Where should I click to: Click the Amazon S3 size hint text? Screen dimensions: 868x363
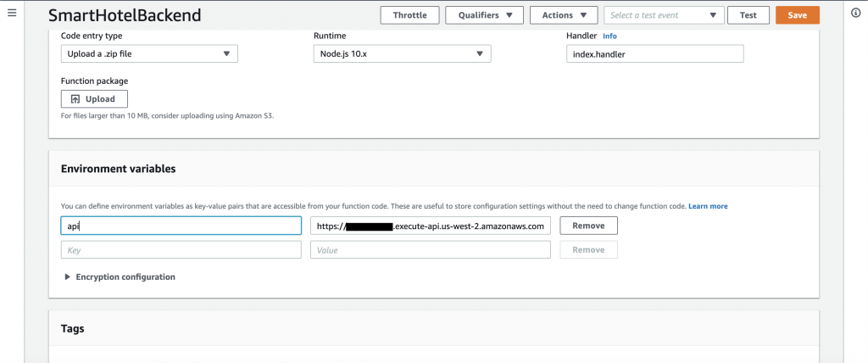click(168, 116)
